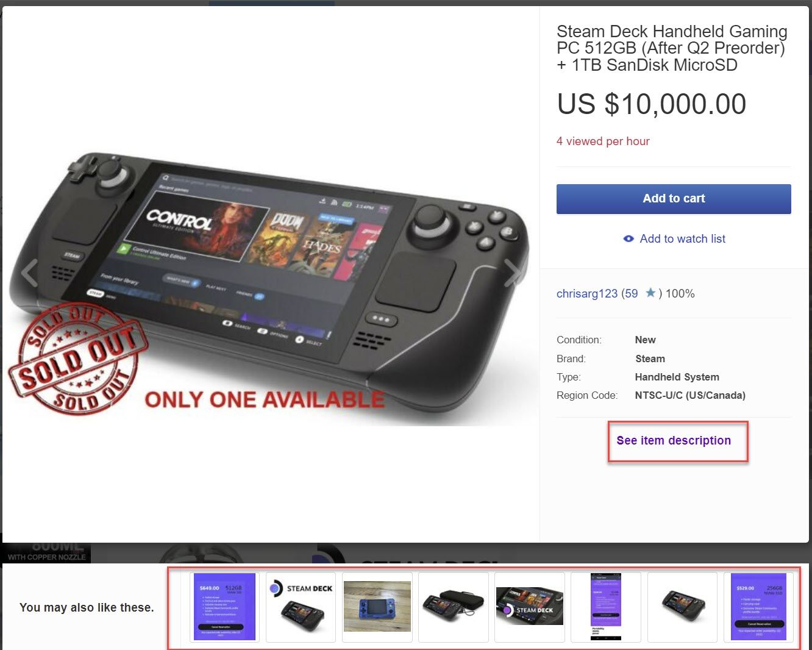View Steam Deck with carrying case suggestion
The height and width of the screenshot is (650, 812).
tap(453, 607)
